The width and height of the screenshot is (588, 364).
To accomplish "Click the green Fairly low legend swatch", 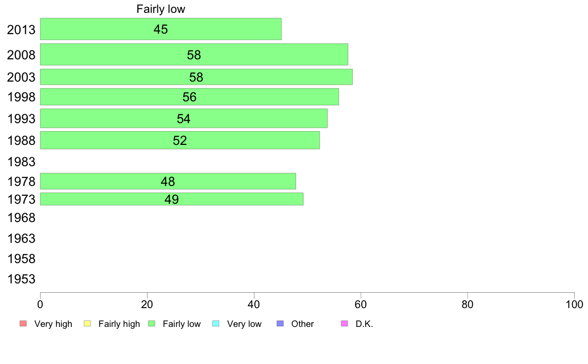I will tap(151, 323).
